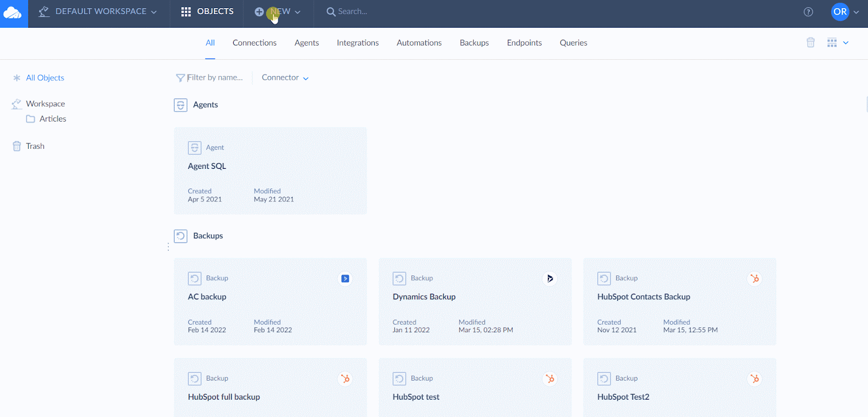Switch to the Agents tab

pyautogui.click(x=307, y=43)
